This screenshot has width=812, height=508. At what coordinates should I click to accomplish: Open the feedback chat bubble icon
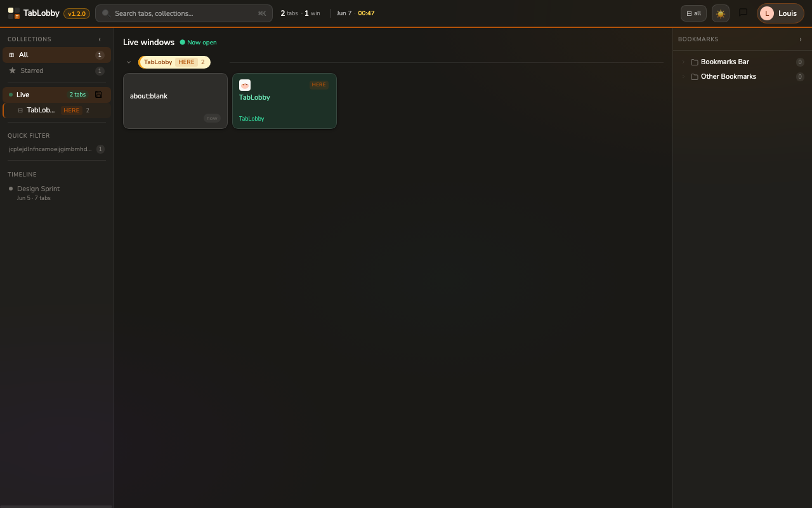tap(743, 13)
